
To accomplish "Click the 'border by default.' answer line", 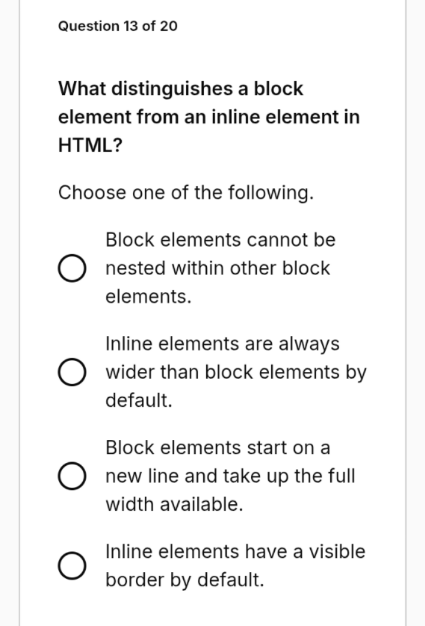I will [185, 580].
